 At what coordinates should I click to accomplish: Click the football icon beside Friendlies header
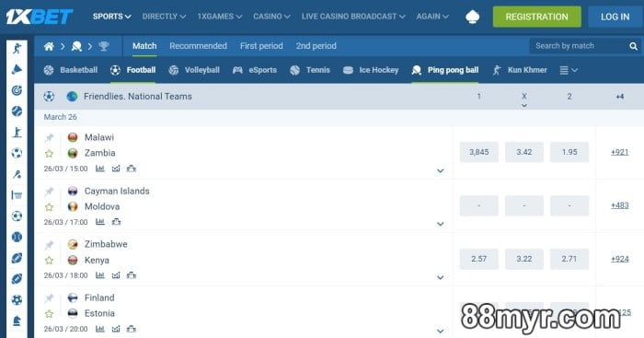pyautogui.click(x=49, y=97)
